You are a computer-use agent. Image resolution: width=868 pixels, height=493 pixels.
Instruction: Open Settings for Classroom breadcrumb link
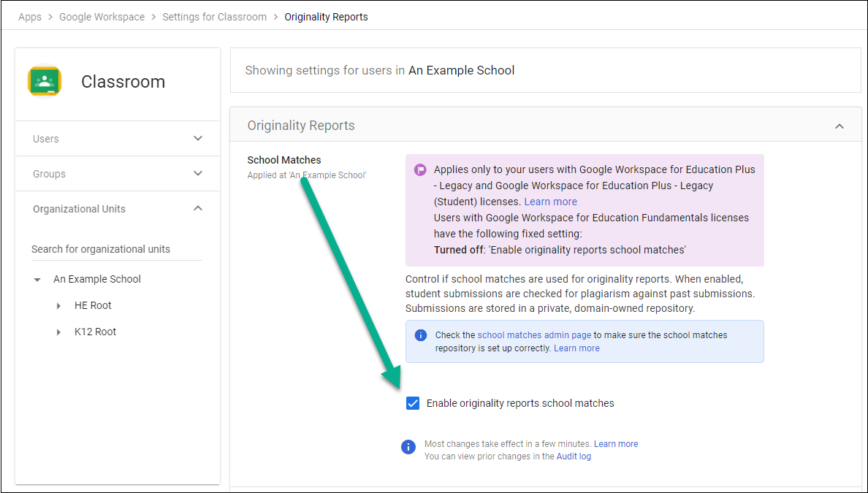(214, 17)
